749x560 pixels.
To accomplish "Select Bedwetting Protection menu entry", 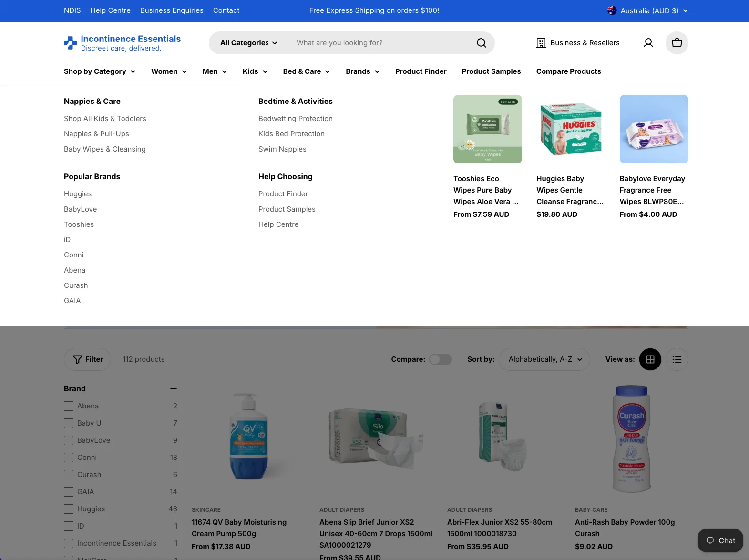I will click(x=296, y=119).
